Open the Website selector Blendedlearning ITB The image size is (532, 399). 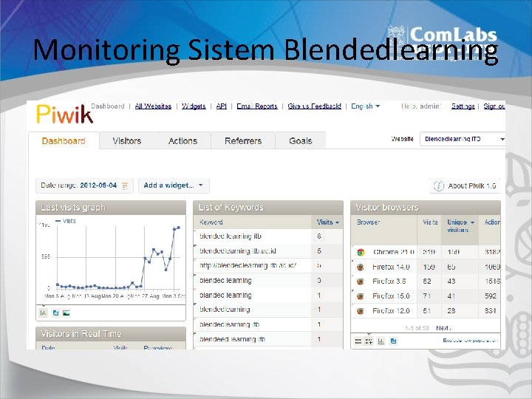coord(463,139)
